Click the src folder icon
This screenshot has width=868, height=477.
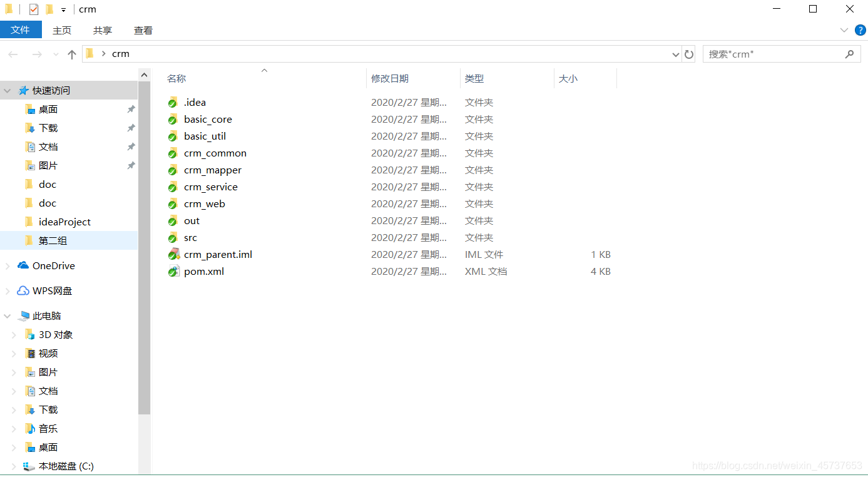(x=173, y=238)
